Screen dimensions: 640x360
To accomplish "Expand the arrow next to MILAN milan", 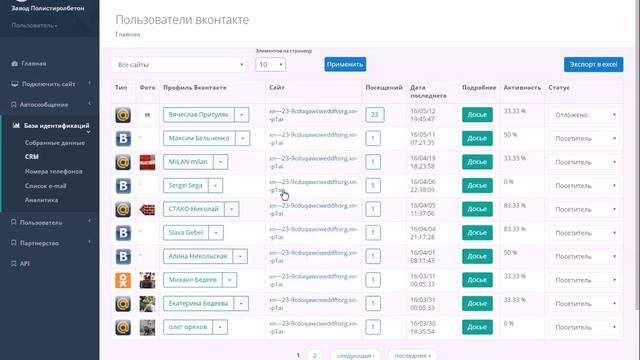I will tap(220, 162).
